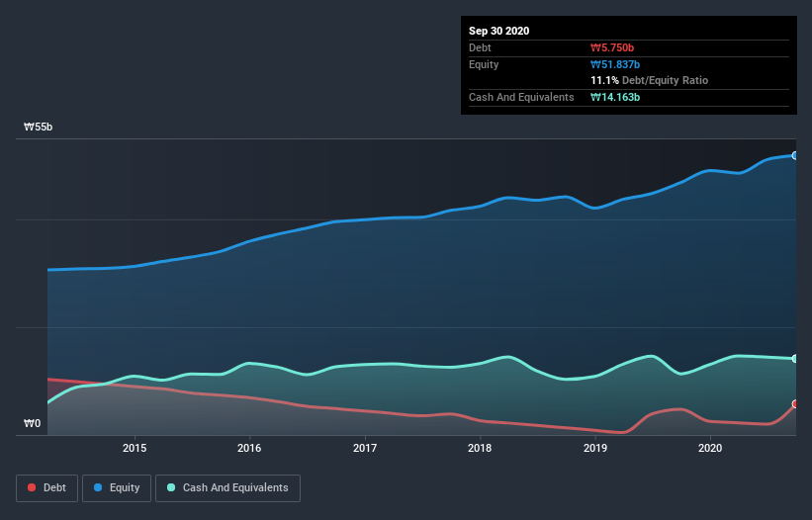Click the 2019 axis label
This screenshot has height=520, width=812.
(595, 448)
